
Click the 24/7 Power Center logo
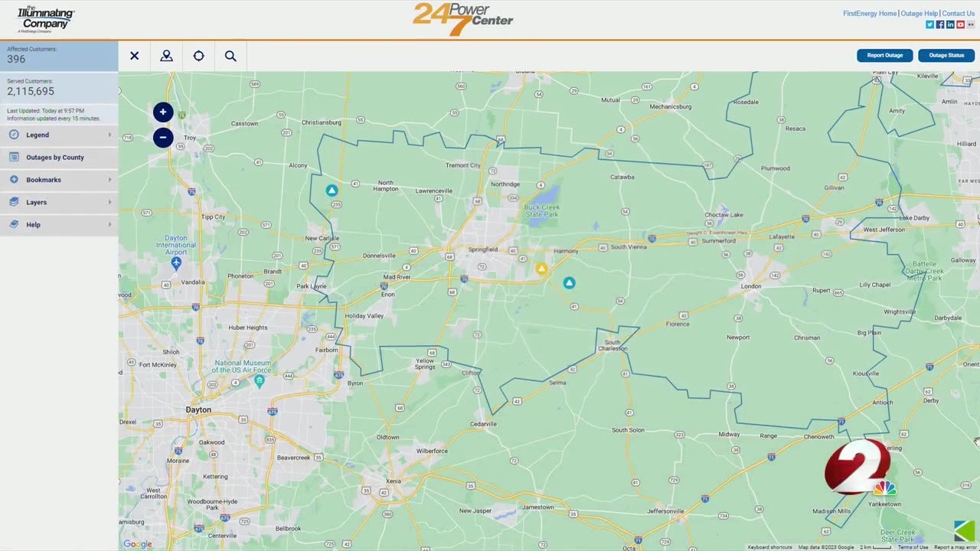(x=463, y=19)
